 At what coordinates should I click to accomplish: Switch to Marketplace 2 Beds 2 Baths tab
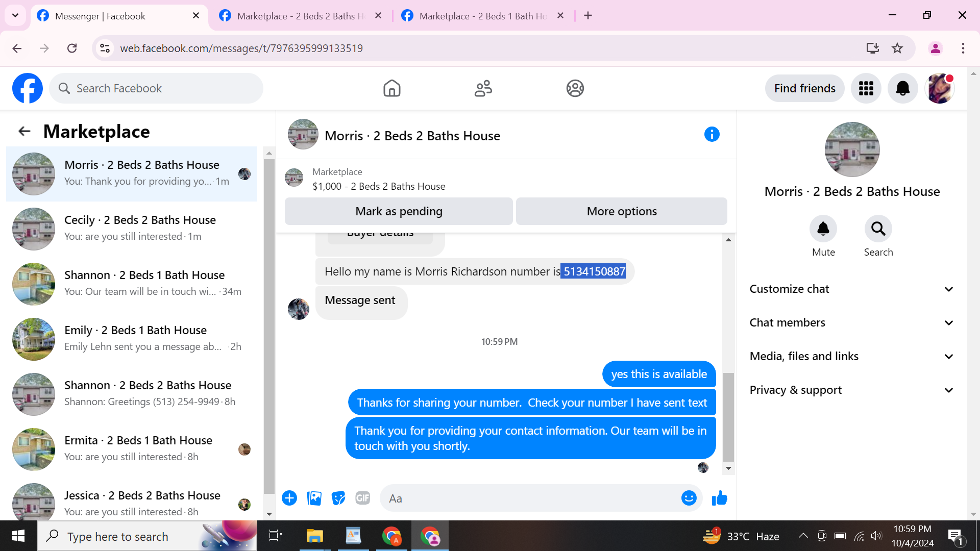coord(301,16)
